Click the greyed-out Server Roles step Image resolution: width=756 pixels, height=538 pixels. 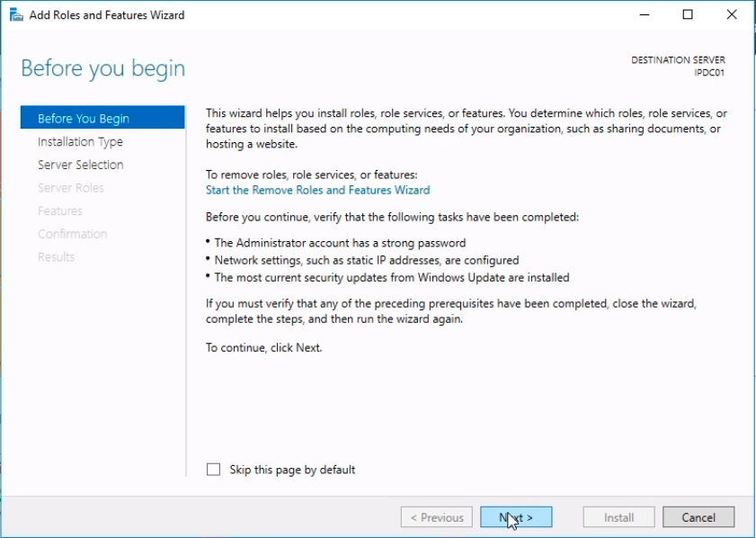tap(70, 188)
